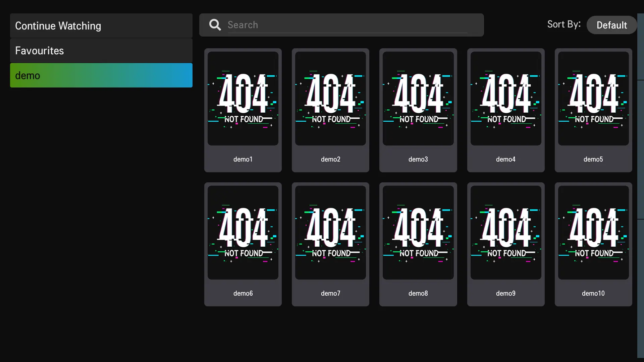The width and height of the screenshot is (644, 362).
Task: Open demo2 poster thumbnail
Action: 330,99
